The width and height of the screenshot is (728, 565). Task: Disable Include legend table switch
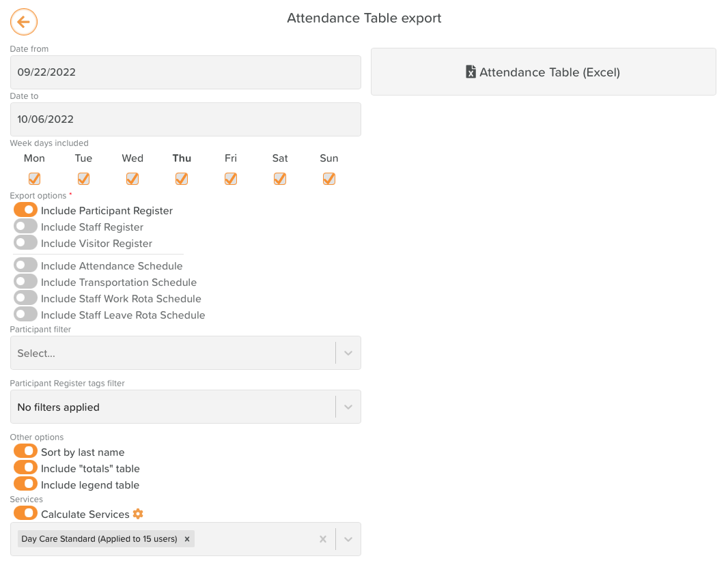tap(25, 484)
